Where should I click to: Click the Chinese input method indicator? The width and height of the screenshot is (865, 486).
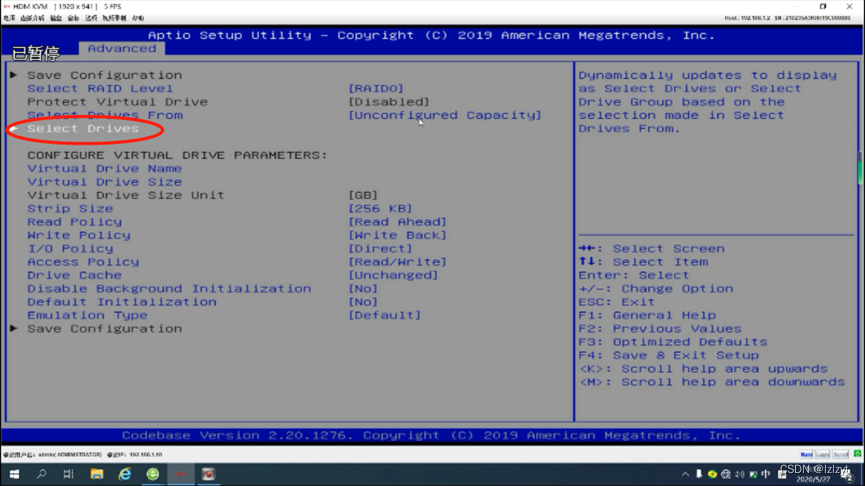coord(766,474)
